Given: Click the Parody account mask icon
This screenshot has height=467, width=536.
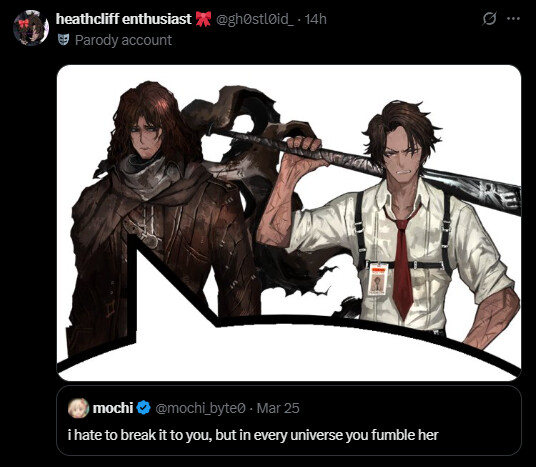Looking at the screenshot, I should tap(63, 40).
